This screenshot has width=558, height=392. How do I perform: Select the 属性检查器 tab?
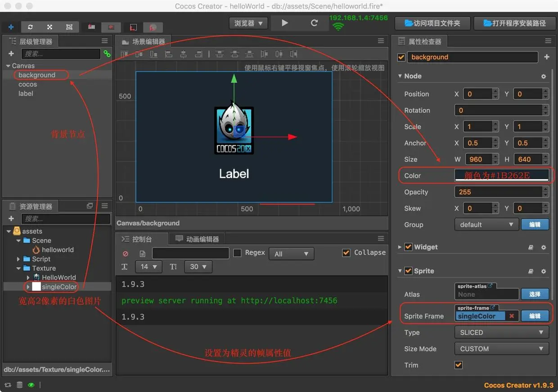click(x=420, y=41)
